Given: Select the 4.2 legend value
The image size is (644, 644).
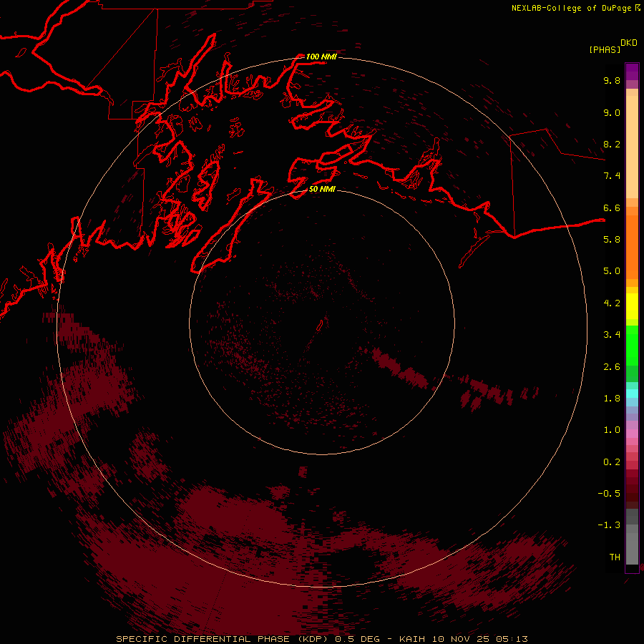Looking at the screenshot, I should [x=612, y=303].
